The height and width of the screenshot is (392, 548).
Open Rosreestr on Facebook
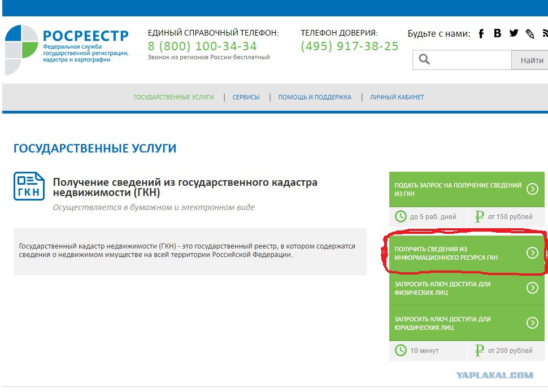pyautogui.click(x=481, y=33)
